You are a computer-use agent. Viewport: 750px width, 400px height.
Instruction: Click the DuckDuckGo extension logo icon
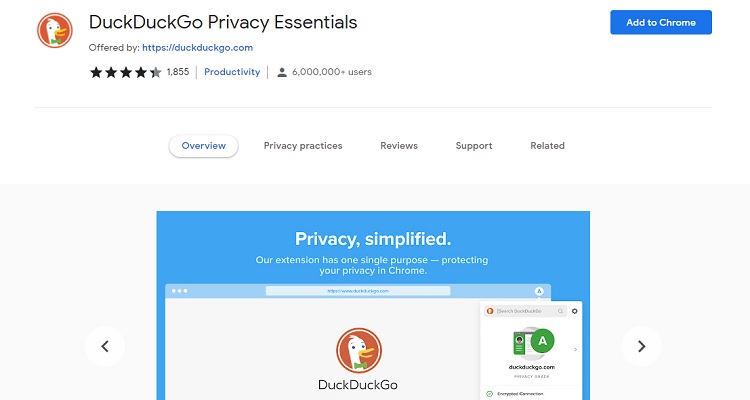pos(55,31)
